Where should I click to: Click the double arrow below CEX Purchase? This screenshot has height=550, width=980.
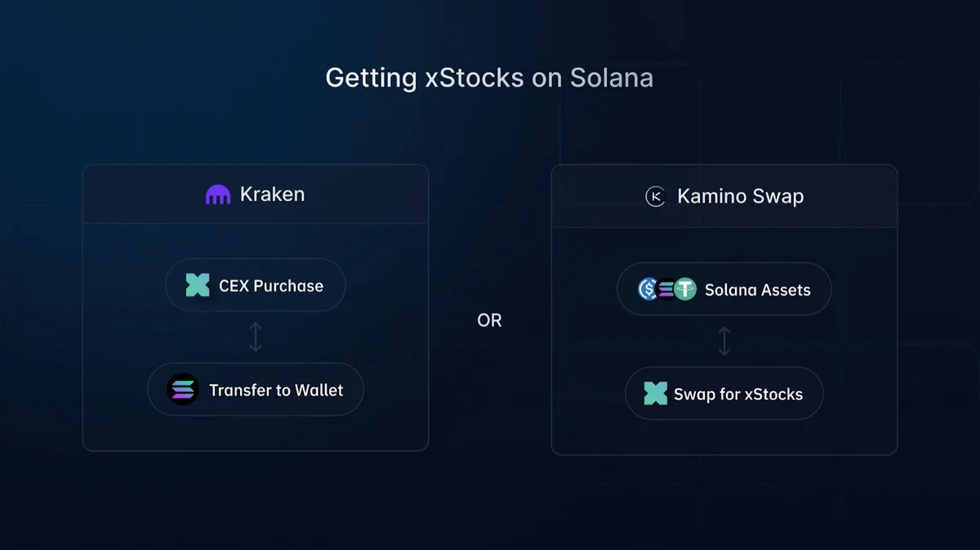pos(256,337)
